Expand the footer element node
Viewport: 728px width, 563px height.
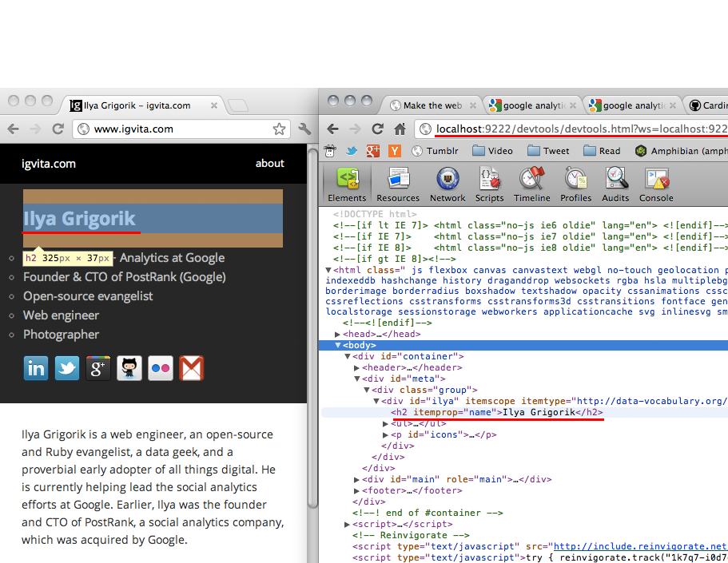tap(356, 490)
